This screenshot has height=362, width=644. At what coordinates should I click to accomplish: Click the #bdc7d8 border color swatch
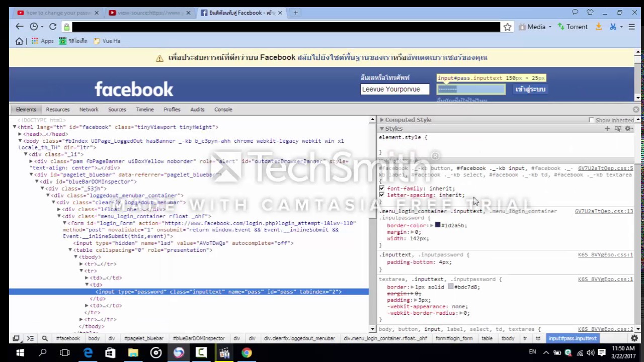pyautogui.click(x=451, y=287)
